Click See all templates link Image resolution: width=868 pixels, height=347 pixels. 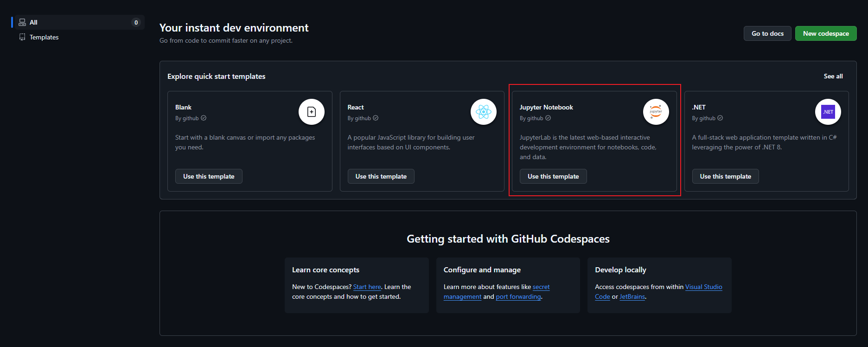[x=833, y=76]
